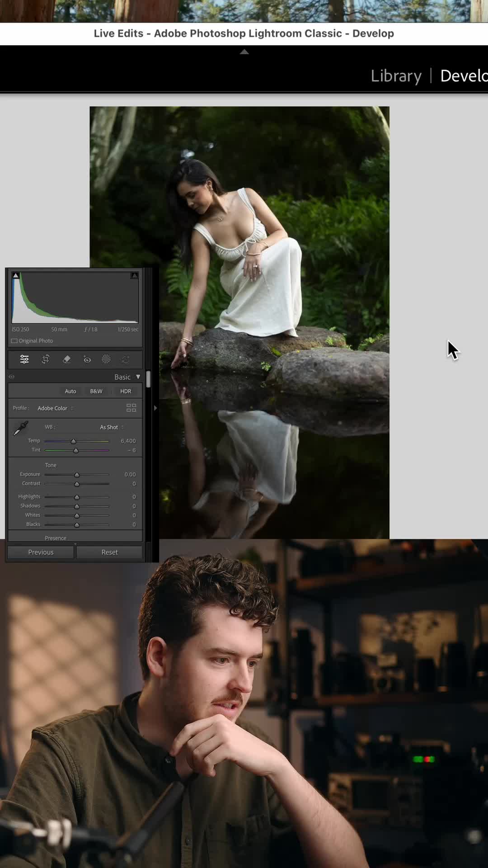Pick the White Balance eyedropper tool
The image size is (488, 868).
pos(20,429)
